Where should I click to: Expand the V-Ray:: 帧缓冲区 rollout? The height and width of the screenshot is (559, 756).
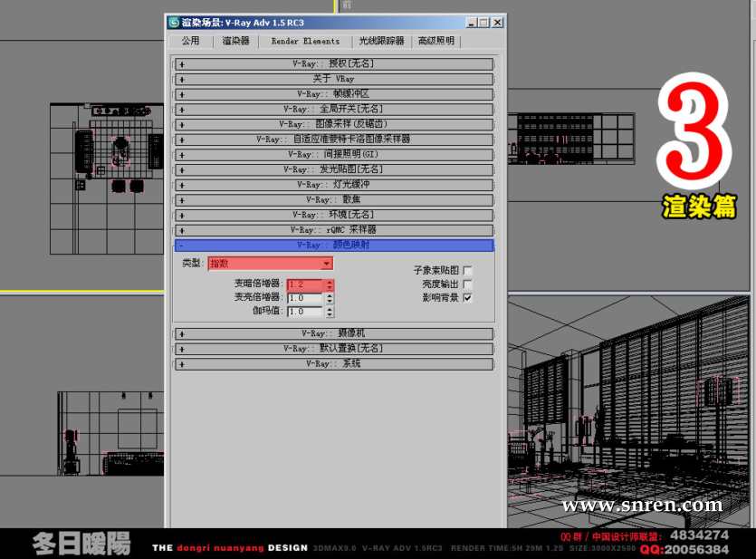pos(334,94)
